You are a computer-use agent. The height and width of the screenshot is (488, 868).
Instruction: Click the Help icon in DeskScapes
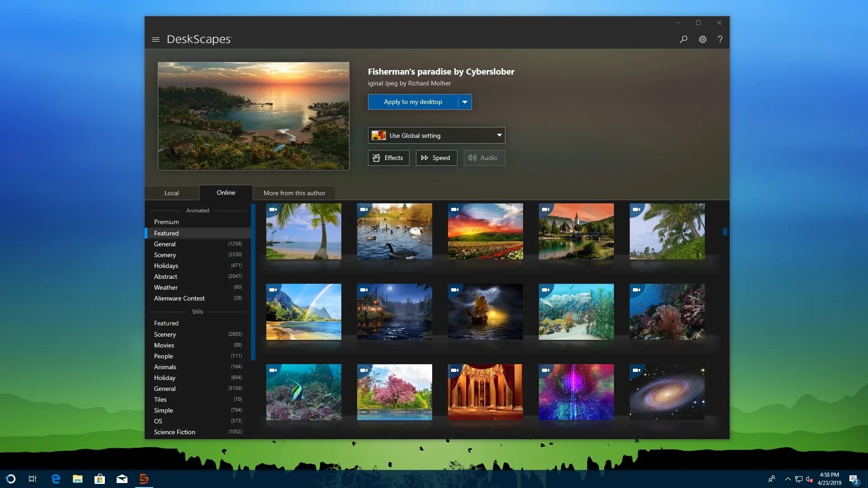[721, 39]
